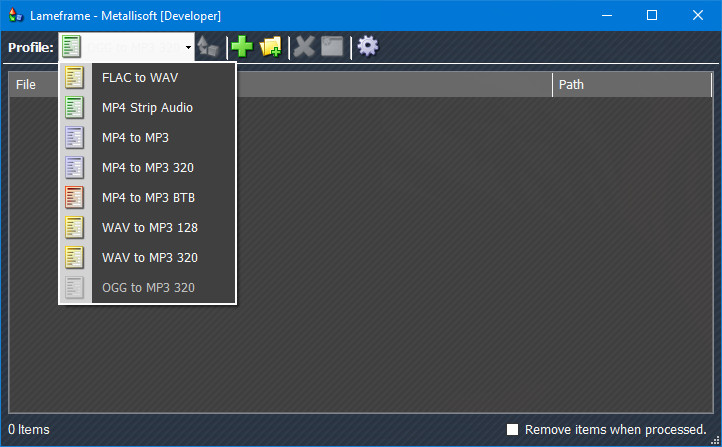Image resolution: width=722 pixels, height=447 pixels.
Task: Click the Lameframe app icon in title bar
Action: coord(15,15)
